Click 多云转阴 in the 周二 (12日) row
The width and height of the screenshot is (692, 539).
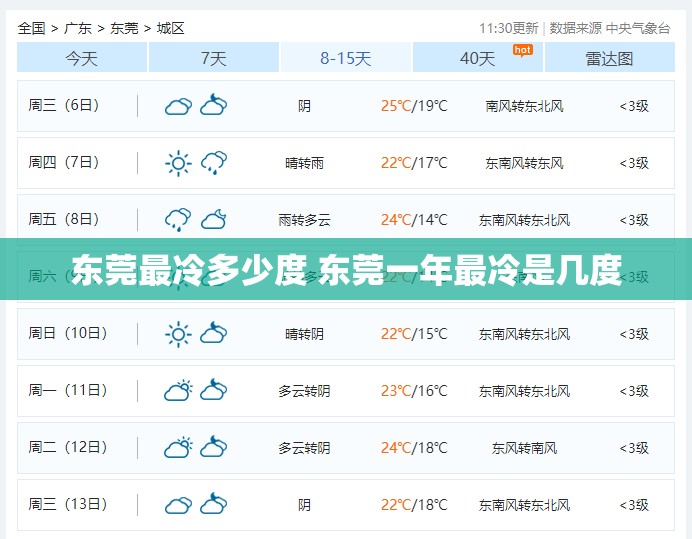pyautogui.click(x=304, y=448)
